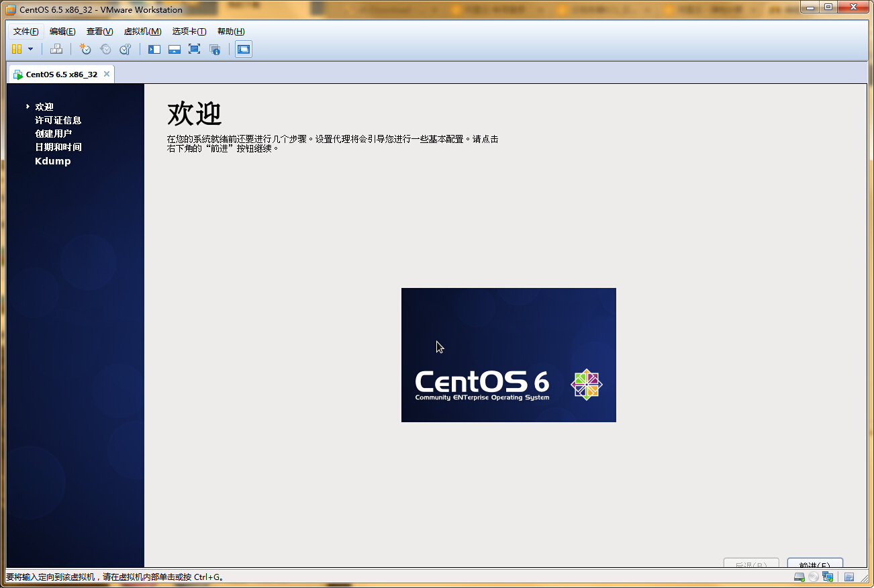Click the network adapter status icon
874x588 pixels.
(x=828, y=577)
